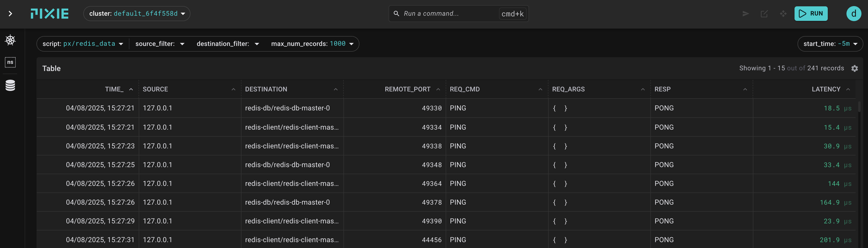This screenshot has width=868, height=248.
Task: Sort by RESP column arrow
Action: tap(745, 89)
